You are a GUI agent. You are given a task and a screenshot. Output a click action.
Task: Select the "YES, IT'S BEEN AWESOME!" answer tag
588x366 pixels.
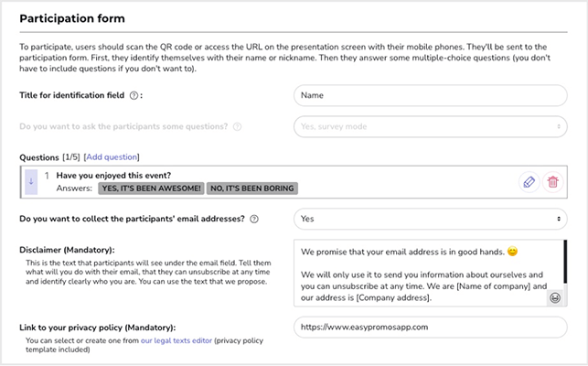click(x=151, y=188)
